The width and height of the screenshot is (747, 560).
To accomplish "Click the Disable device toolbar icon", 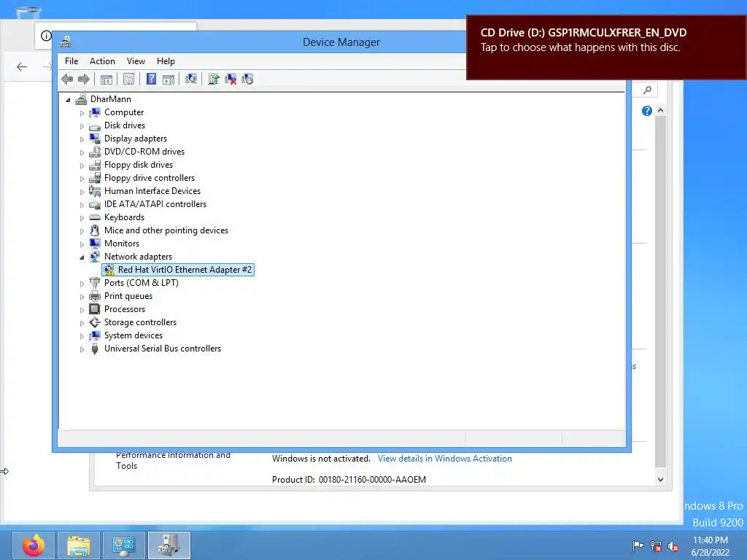I will coord(247,79).
